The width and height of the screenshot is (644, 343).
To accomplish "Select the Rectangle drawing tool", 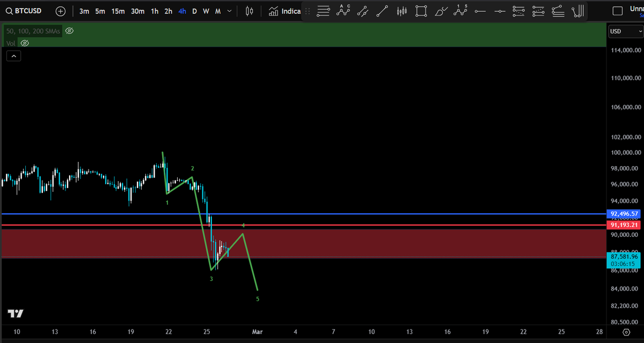I will pos(421,11).
